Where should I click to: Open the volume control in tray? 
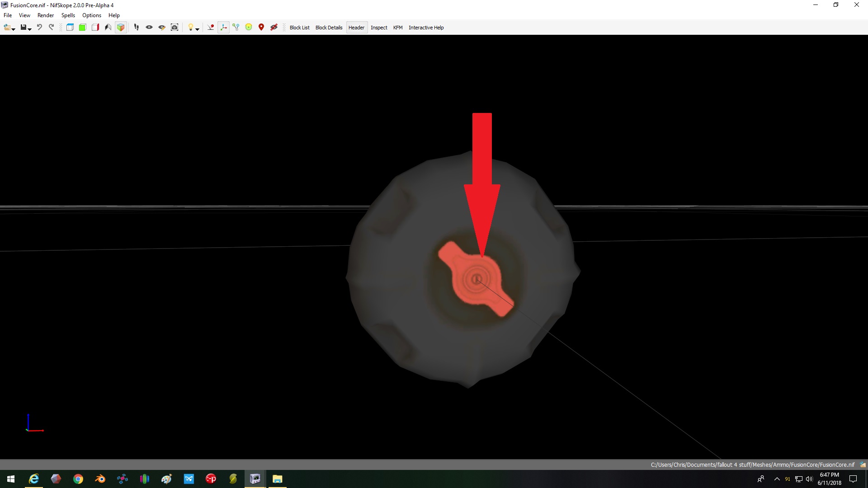click(x=809, y=479)
